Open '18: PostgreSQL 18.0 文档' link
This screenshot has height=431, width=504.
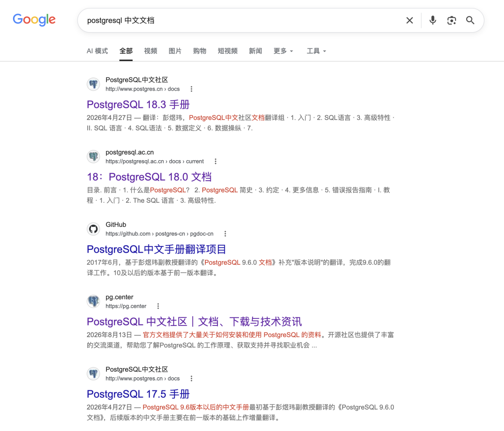tap(149, 177)
